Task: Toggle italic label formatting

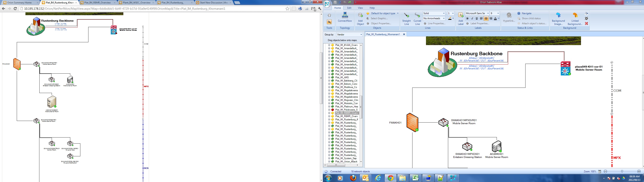Action: pos(472,18)
